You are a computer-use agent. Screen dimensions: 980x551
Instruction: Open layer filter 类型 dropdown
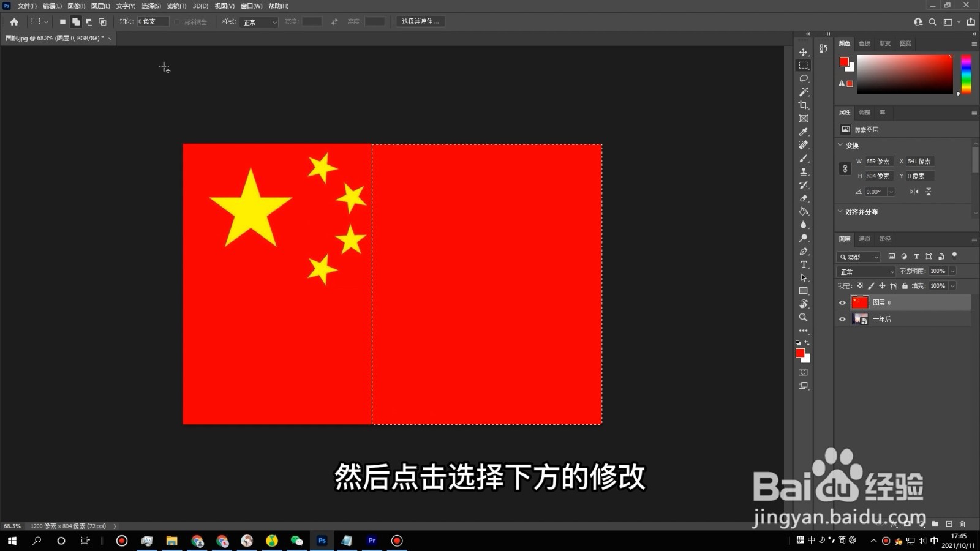coord(859,257)
